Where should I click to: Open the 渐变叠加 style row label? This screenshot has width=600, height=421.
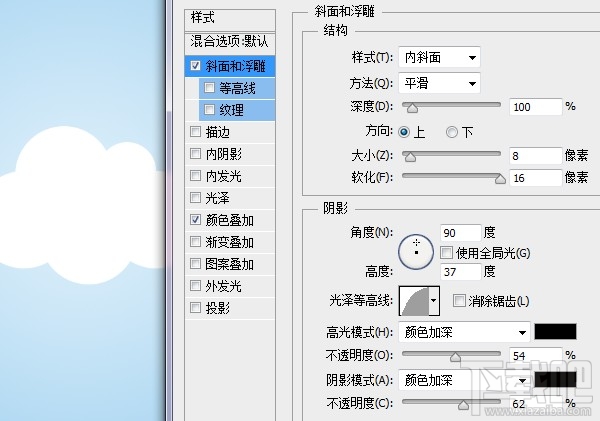pyautogui.click(x=229, y=242)
